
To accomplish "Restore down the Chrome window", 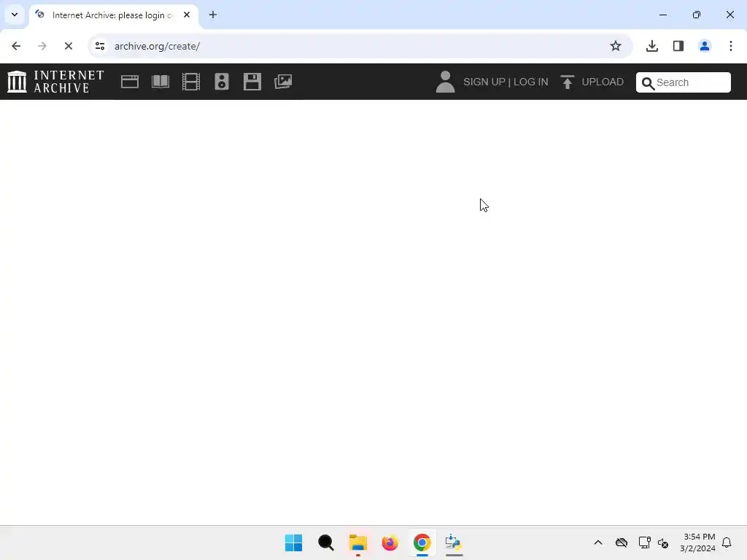I will (697, 15).
